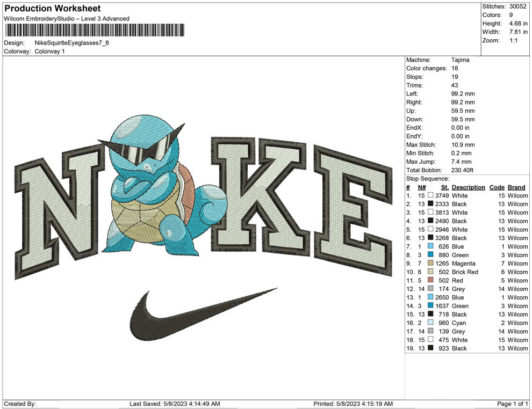This screenshot has width=532, height=409.
Task: Click the "N#" column header
Action: click(x=422, y=187)
